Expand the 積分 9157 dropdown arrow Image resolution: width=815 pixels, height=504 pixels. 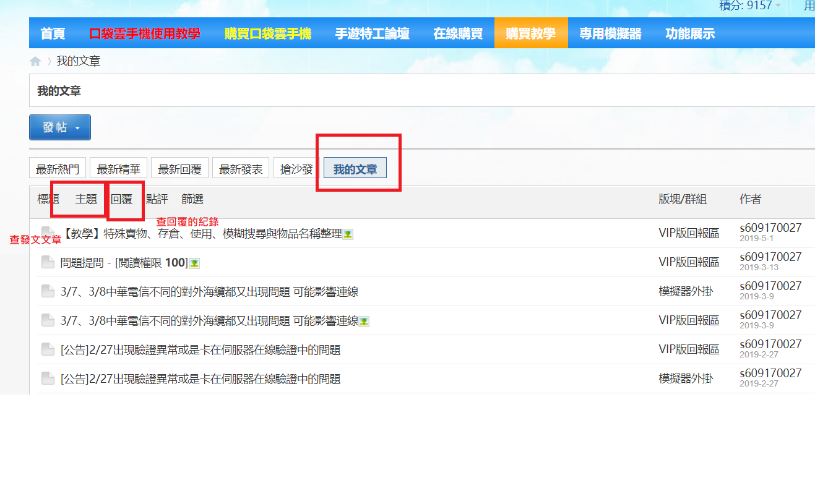click(x=778, y=6)
